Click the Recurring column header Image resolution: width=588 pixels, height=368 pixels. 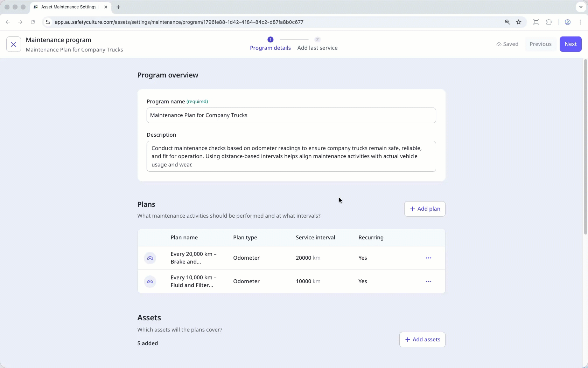[371, 238]
